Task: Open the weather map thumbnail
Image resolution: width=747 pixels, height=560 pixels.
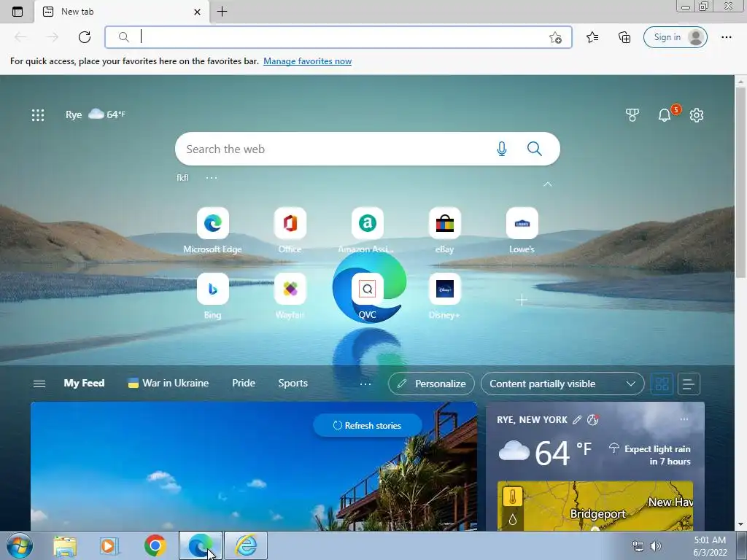Action: tap(595, 506)
